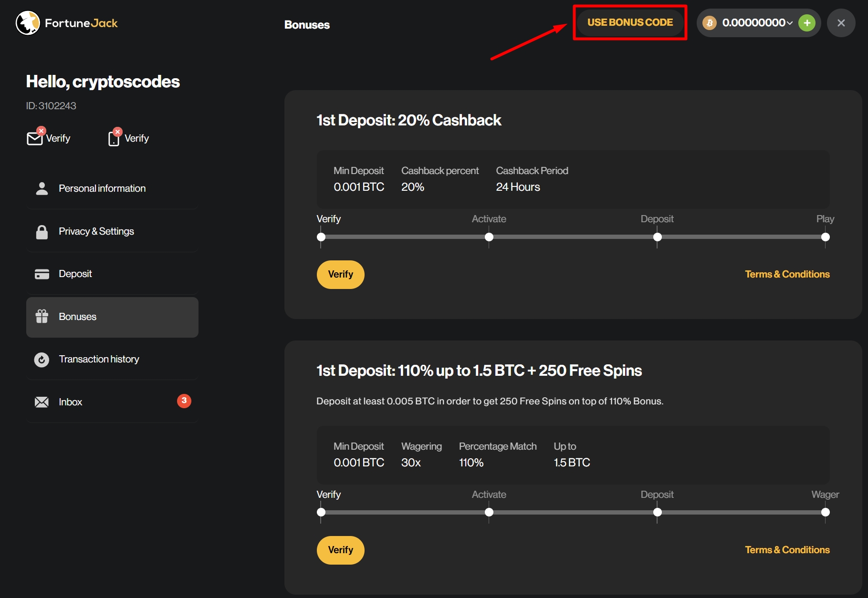
Task: Click the Bonuses page heading
Action: (x=307, y=25)
